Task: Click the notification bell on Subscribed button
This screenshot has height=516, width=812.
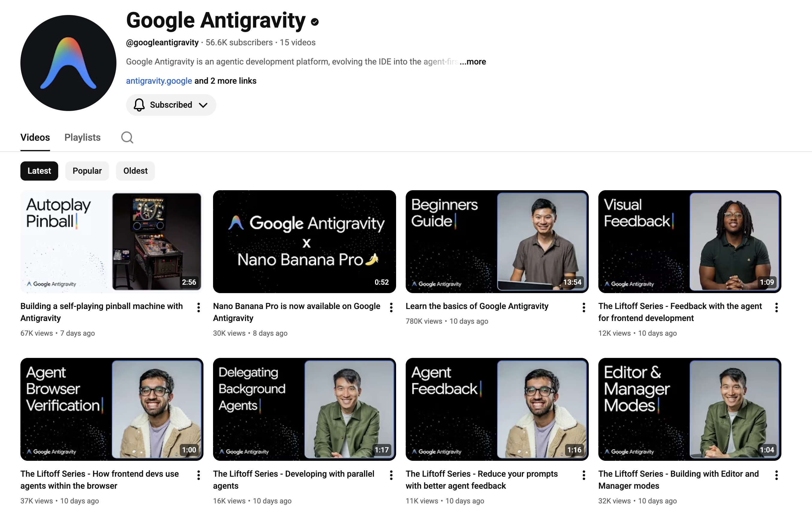Action: pyautogui.click(x=139, y=105)
